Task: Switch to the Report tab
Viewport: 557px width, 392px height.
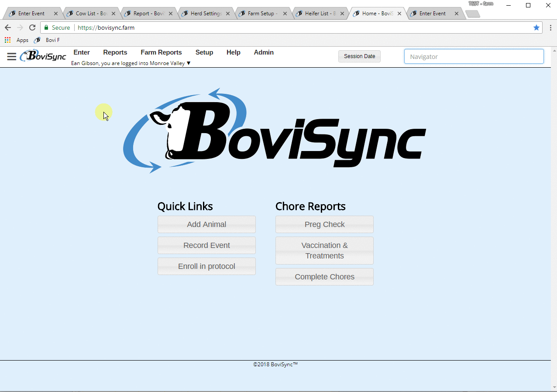Action: click(x=148, y=14)
